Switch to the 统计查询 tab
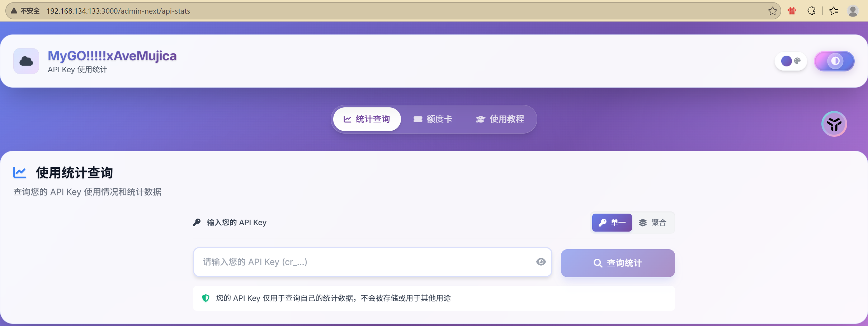The image size is (868, 326). point(367,119)
